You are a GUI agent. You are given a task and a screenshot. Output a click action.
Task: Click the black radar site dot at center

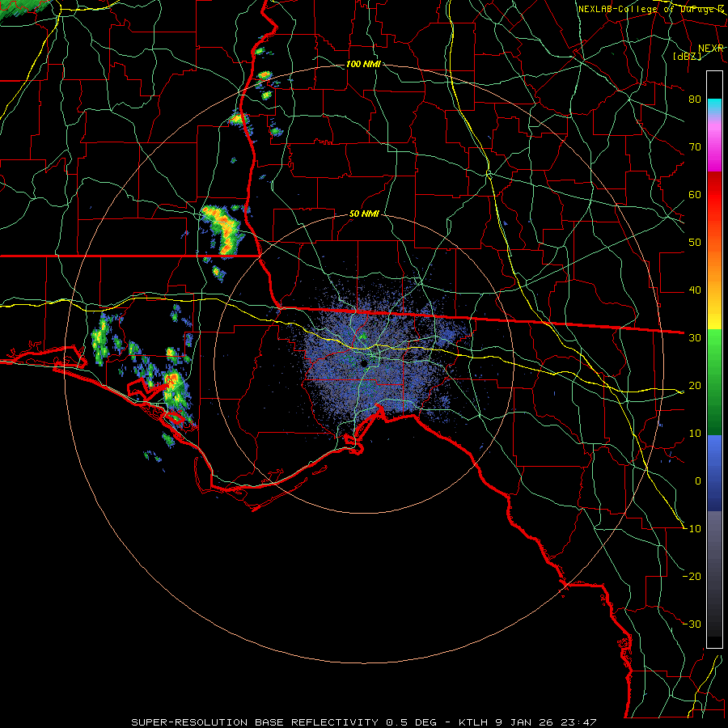coord(364,362)
